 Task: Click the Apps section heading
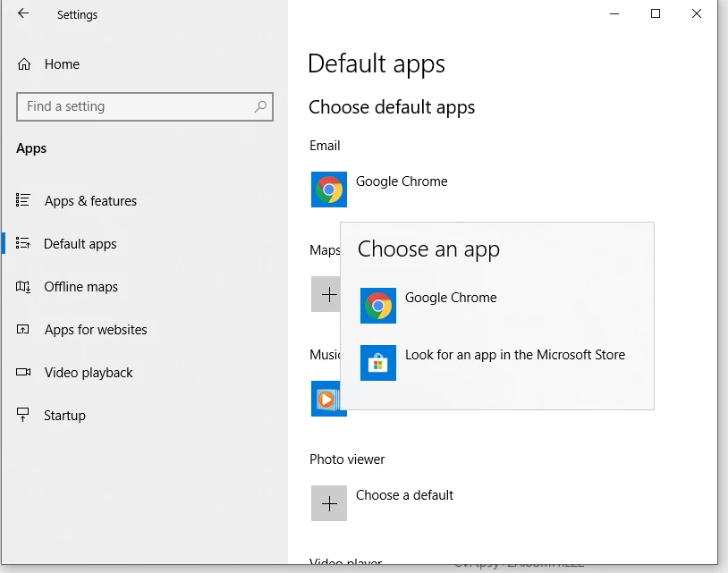(31, 148)
